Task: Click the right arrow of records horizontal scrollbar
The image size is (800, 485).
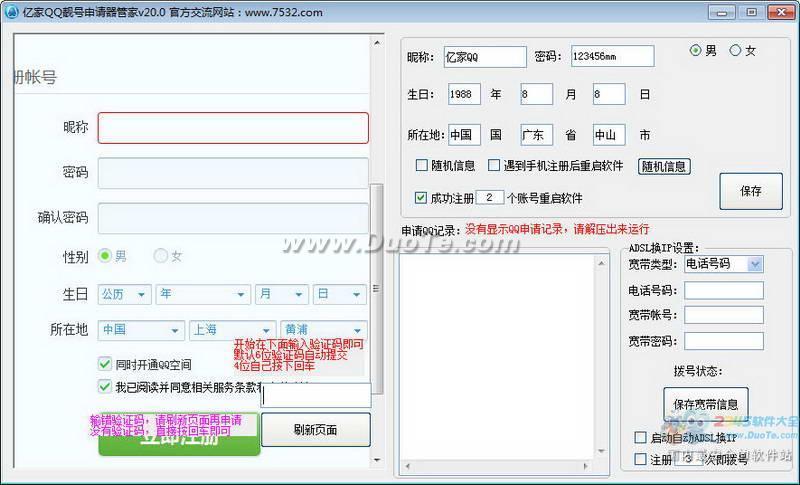Action: (x=586, y=466)
